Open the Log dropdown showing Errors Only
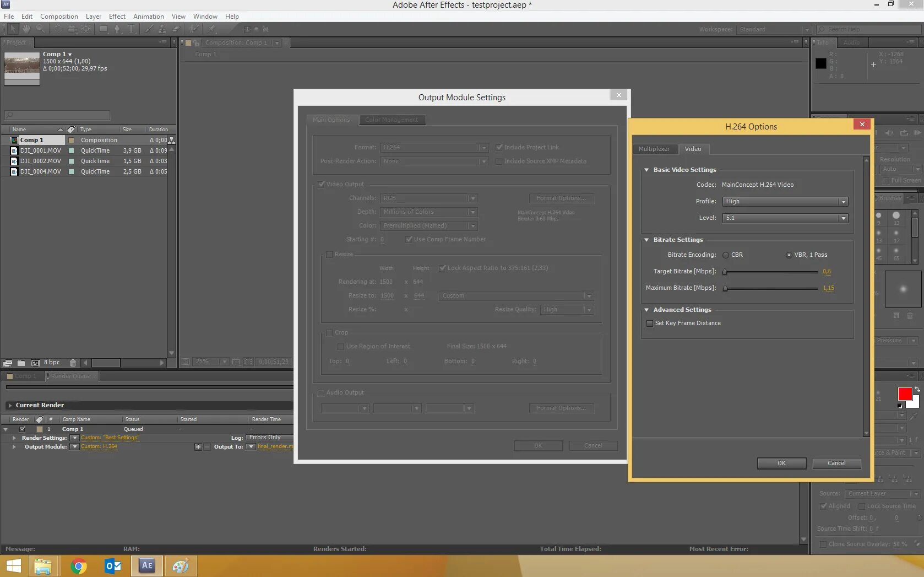924x577 pixels. pyautogui.click(x=270, y=438)
